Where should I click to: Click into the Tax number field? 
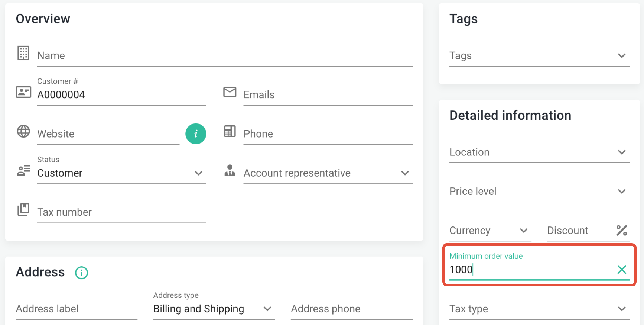[121, 212]
